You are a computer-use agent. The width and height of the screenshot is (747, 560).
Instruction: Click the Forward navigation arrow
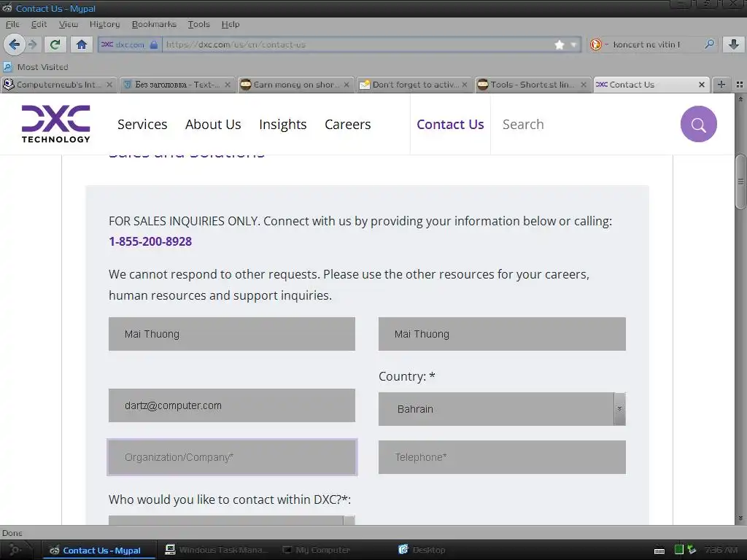(x=32, y=44)
